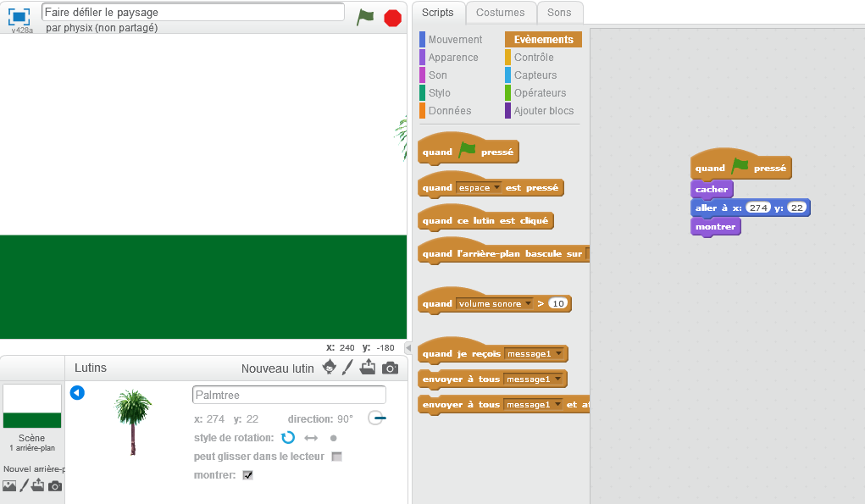Image resolution: width=865 pixels, height=504 pixels.
Task: Select left-right rotation style
Action: click(x=311, y=438)
